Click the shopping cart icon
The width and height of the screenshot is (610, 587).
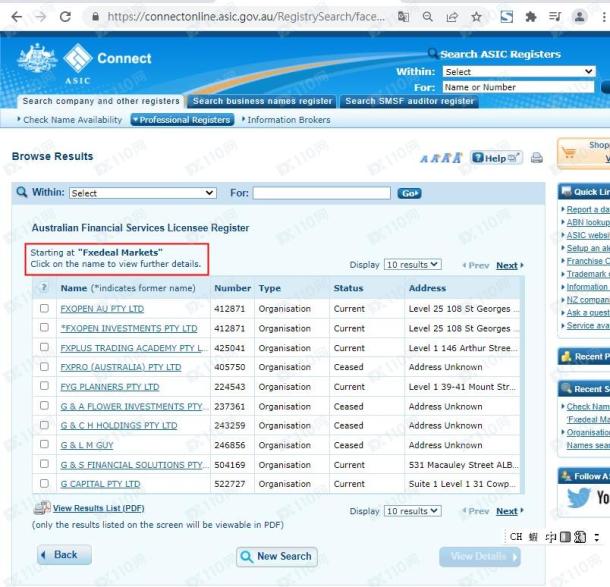coord(569,152)
